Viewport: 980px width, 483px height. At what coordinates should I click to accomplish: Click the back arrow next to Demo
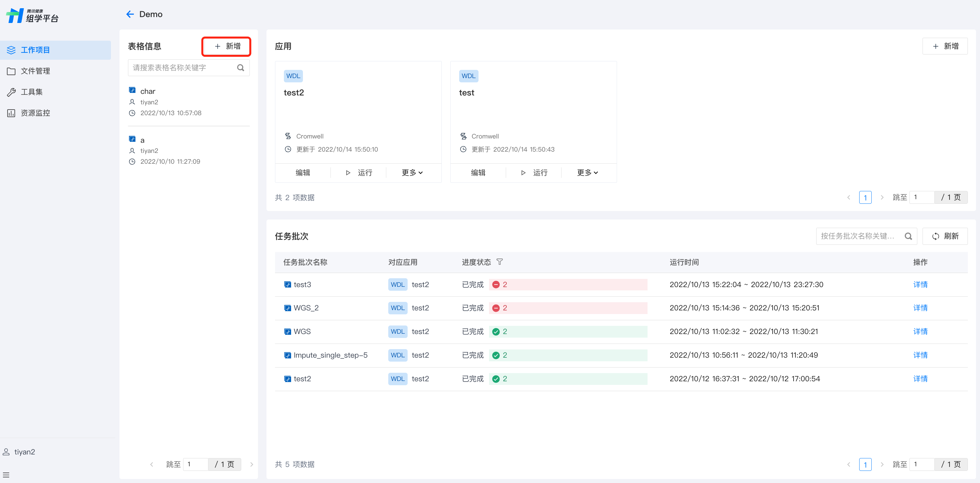coord(130,14)
